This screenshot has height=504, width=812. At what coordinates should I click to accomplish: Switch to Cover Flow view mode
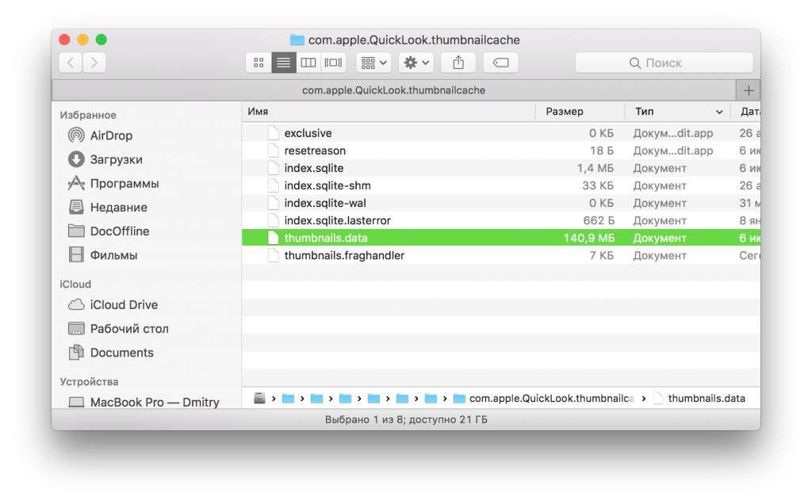(333, 63)
